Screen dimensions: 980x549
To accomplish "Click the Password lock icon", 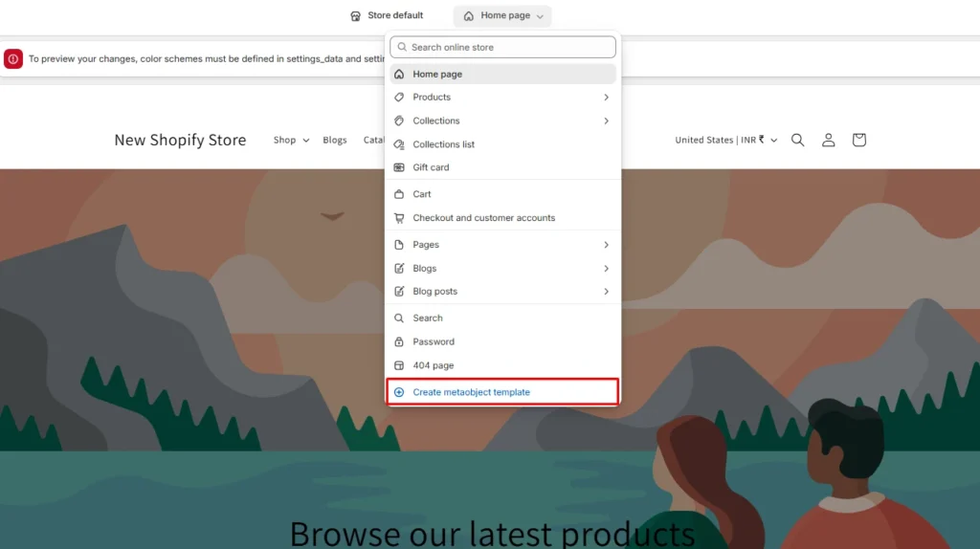I will pos(399,342).
